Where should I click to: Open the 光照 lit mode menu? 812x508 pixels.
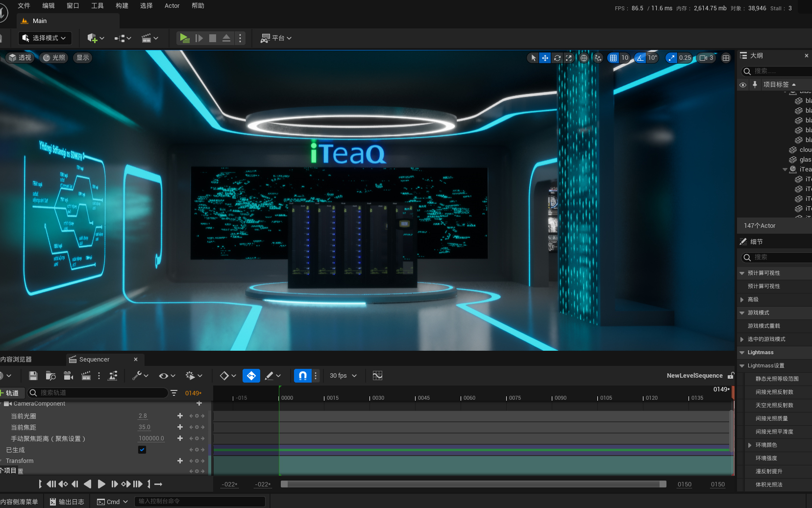point(54,58)
